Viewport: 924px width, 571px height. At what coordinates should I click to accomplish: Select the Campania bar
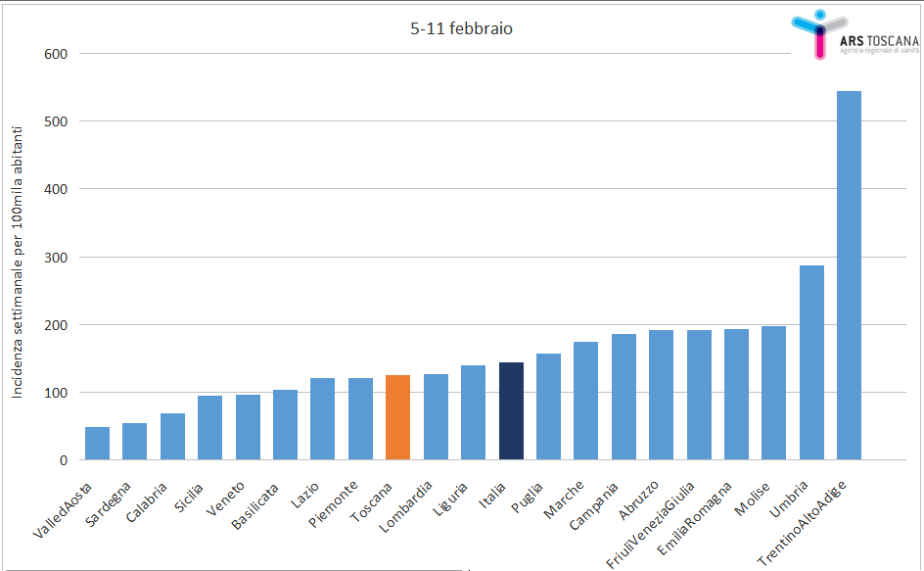point(624,397)
